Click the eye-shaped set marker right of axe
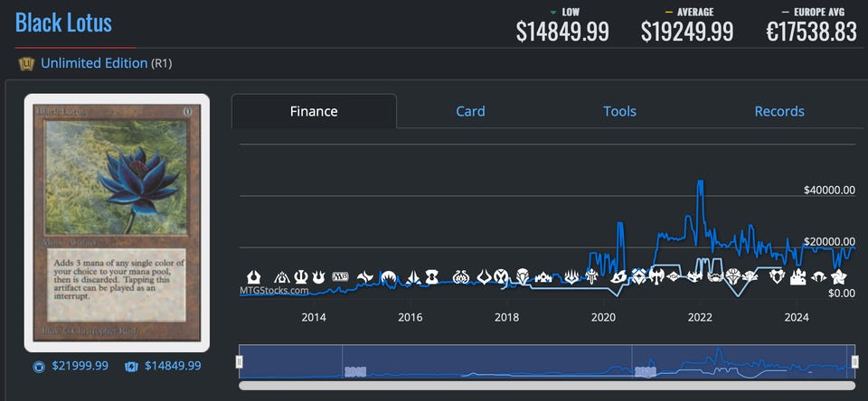The height and width of the screenshot is (401, 868). (x=673, y=276)
